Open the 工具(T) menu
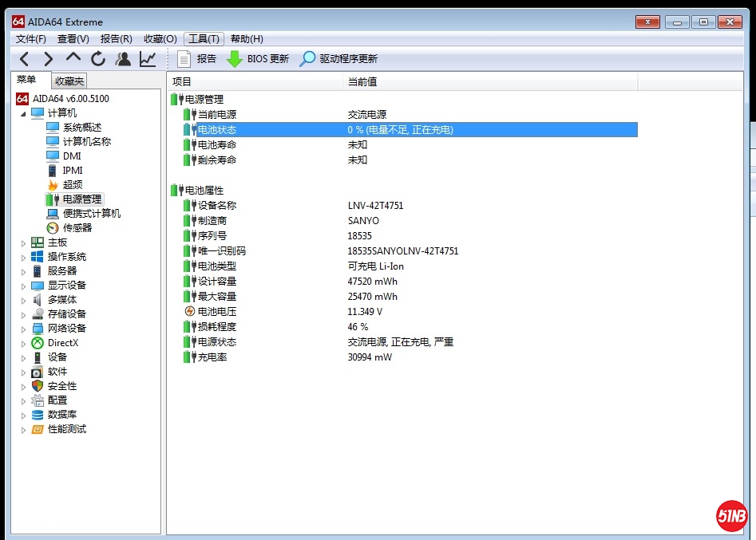This screenshot has width=756, height=540. tap(204, 38)
